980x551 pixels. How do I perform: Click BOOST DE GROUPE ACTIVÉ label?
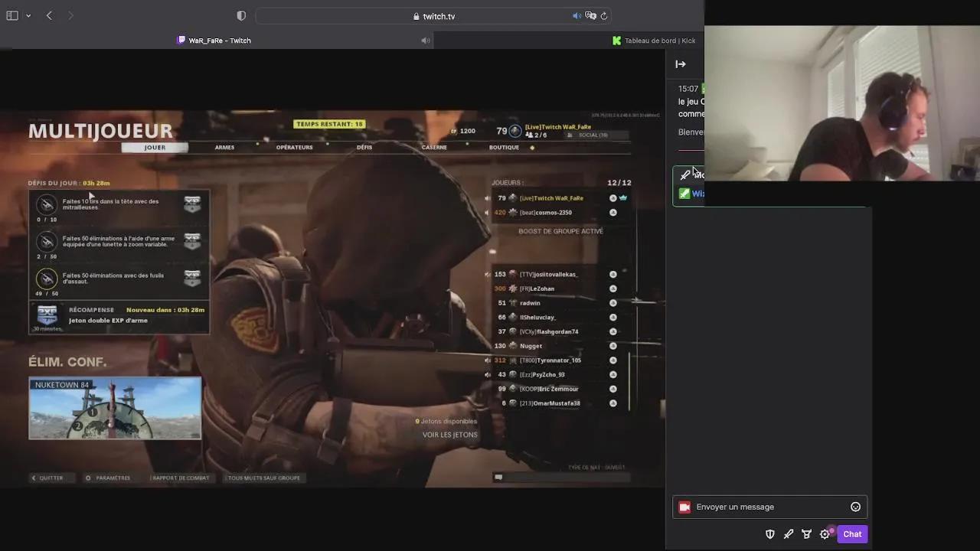coord(560,231)
